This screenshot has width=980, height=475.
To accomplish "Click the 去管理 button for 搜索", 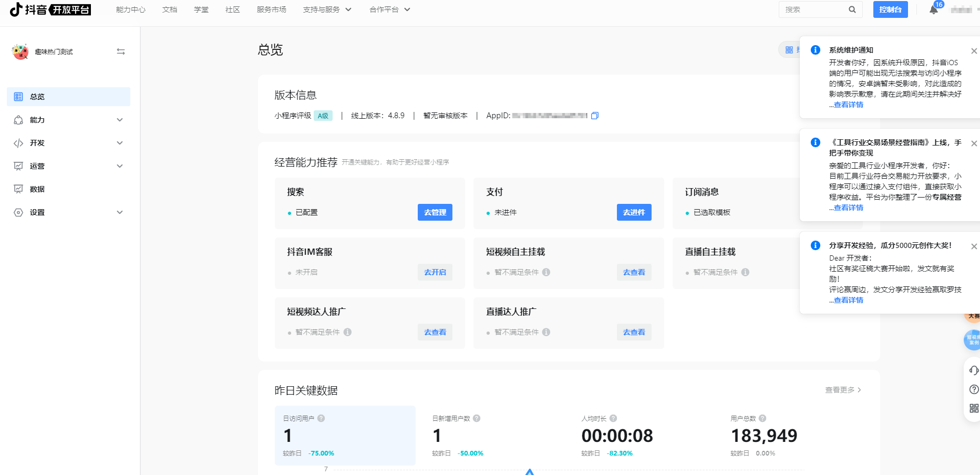I will (x=435, y=212).
